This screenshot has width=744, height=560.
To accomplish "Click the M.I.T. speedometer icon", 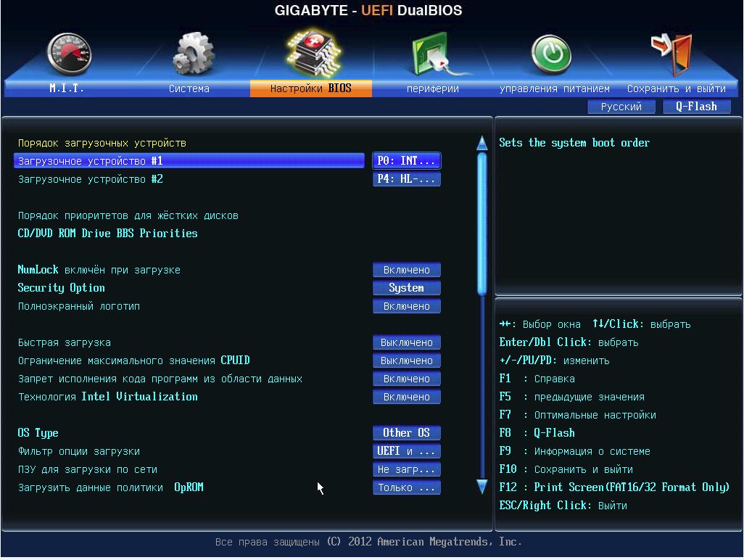I will [x=69, y=54].
